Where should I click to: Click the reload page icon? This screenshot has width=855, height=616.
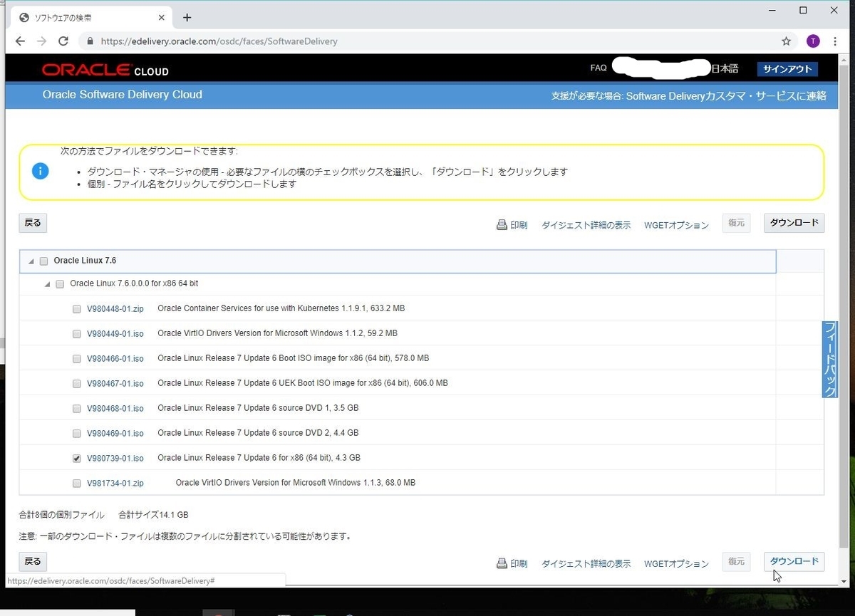pos(63,41)
